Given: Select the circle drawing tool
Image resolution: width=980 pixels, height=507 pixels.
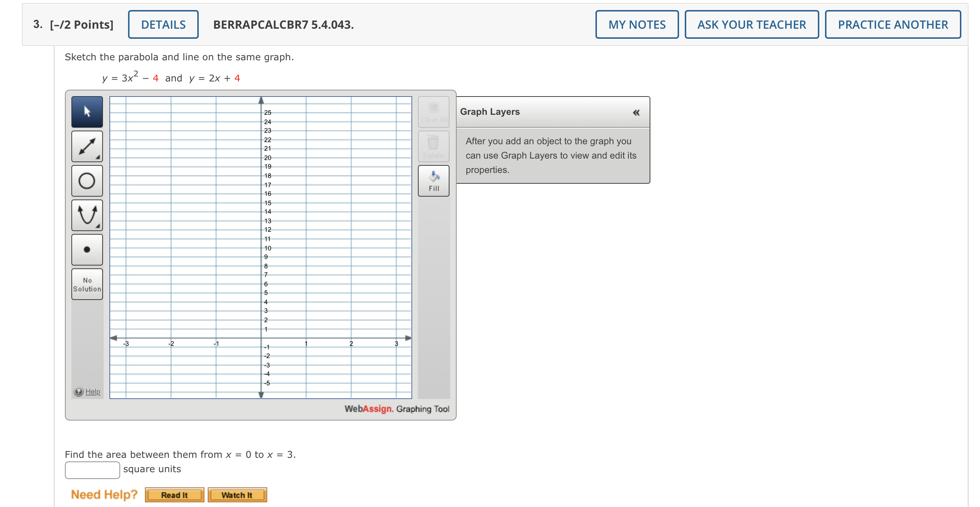Looking at the screenshot, I should tap(87, 181).
